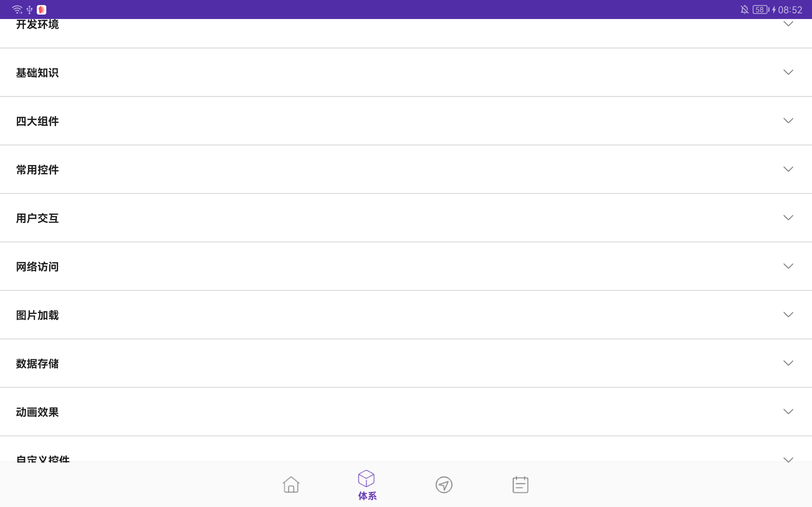Screen dimensions: 812x507
Task: Expand the 动画效果 chevron arrow
Action: 788,411
